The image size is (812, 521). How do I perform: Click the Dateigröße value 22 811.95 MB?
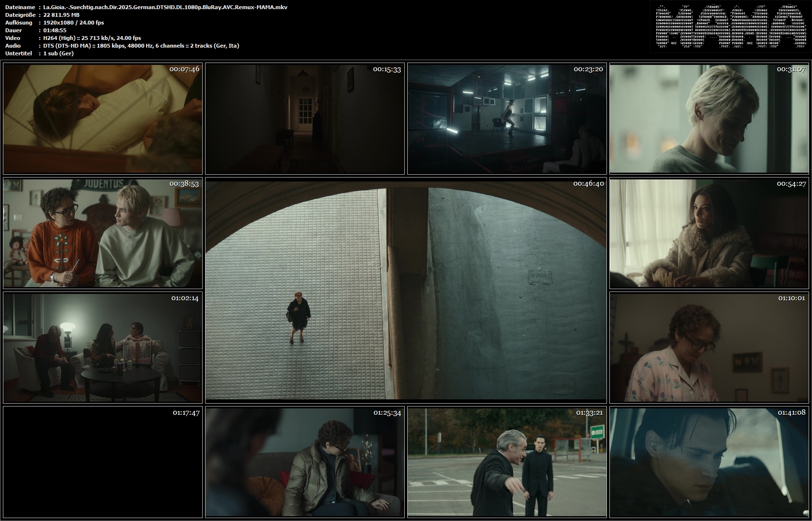tap(62, 15)
